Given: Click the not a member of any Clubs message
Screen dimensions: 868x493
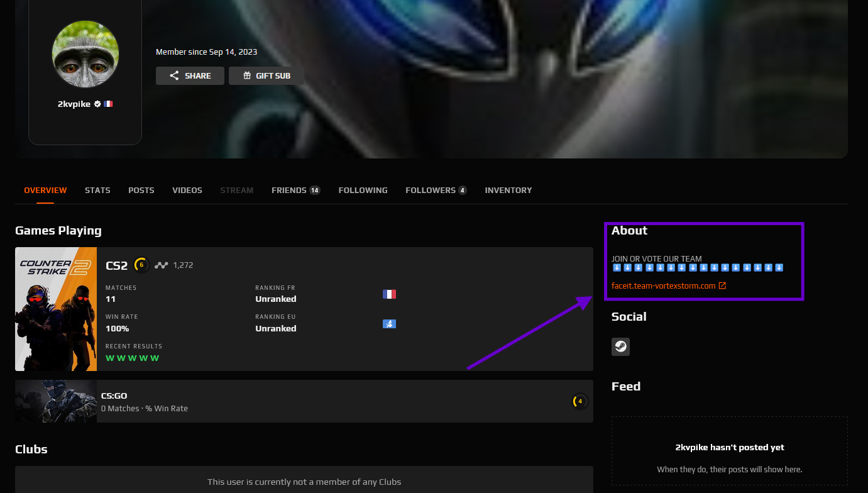Looking at the screenshot, I should pyautogui.click(x=304, y=482).
